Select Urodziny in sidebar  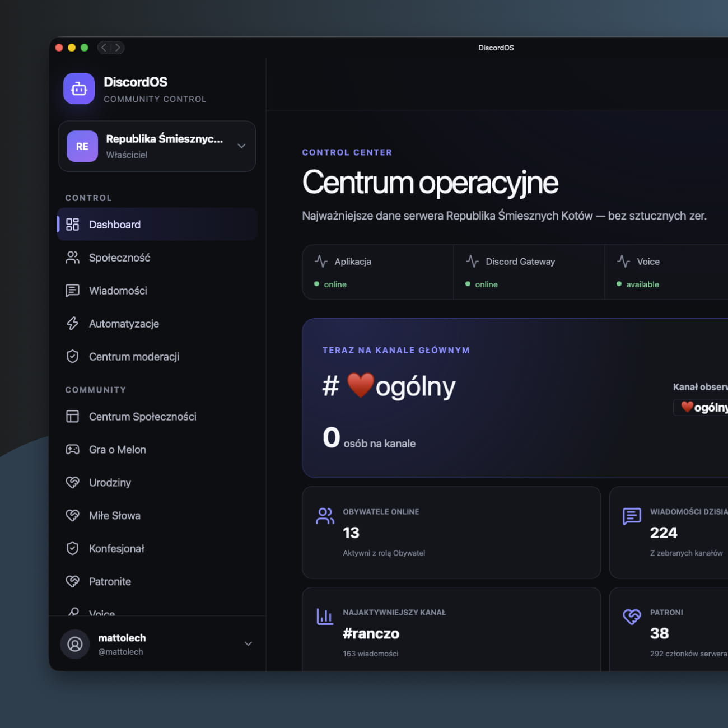[x=157, y=483]
